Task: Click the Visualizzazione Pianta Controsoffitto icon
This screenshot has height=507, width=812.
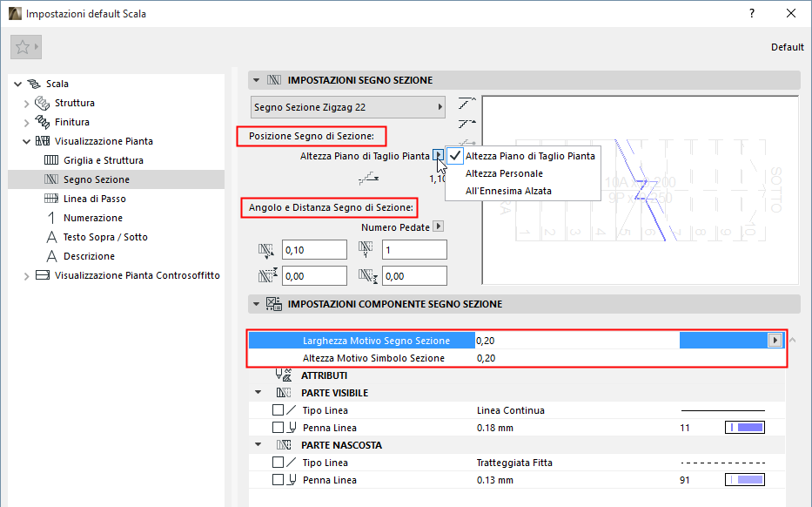Action: point(43,275)
